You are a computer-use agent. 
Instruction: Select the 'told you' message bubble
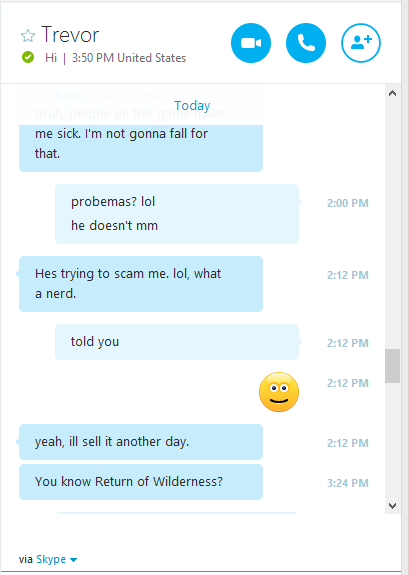tap(177, 342)
